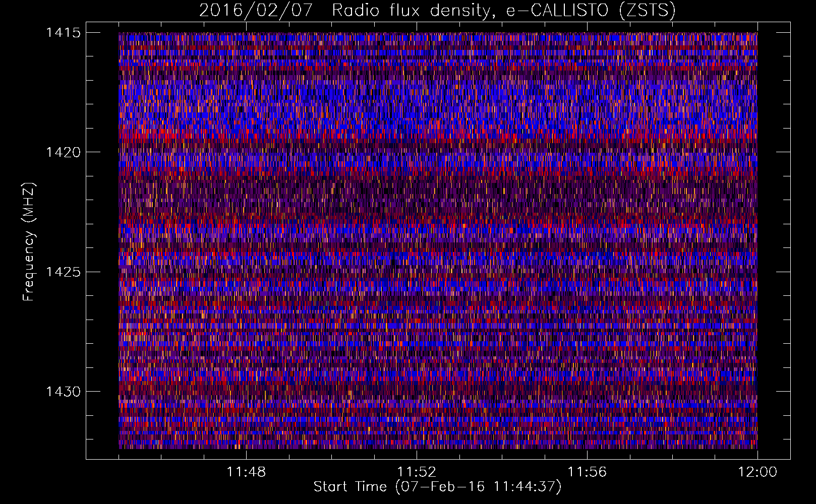816x504 pixels.
Task: Click the '11:52' time axis label
Action: click(x=417, y=472)
